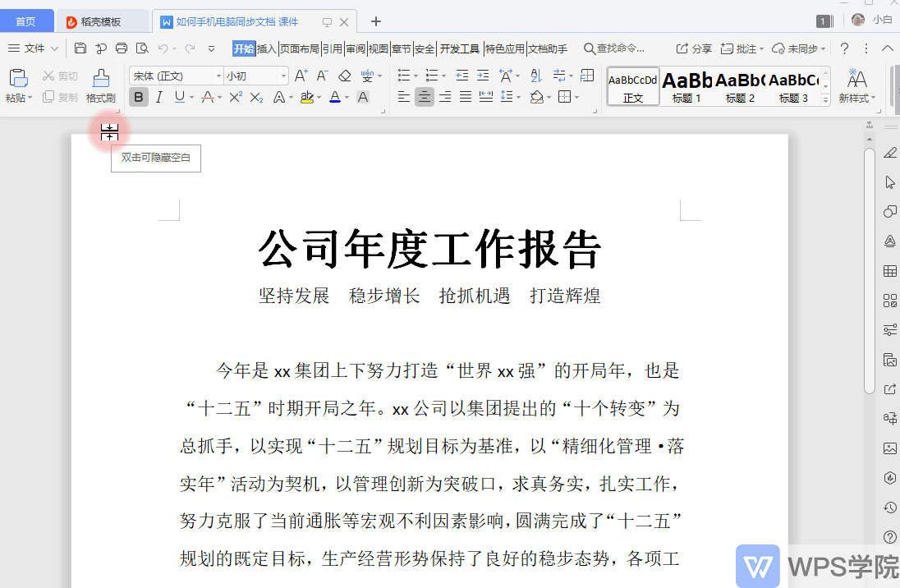Open the 插入 ribbon tab
The height and width of the screenshot is (588, 900).
pyautogui.click(x=266, y=48)
